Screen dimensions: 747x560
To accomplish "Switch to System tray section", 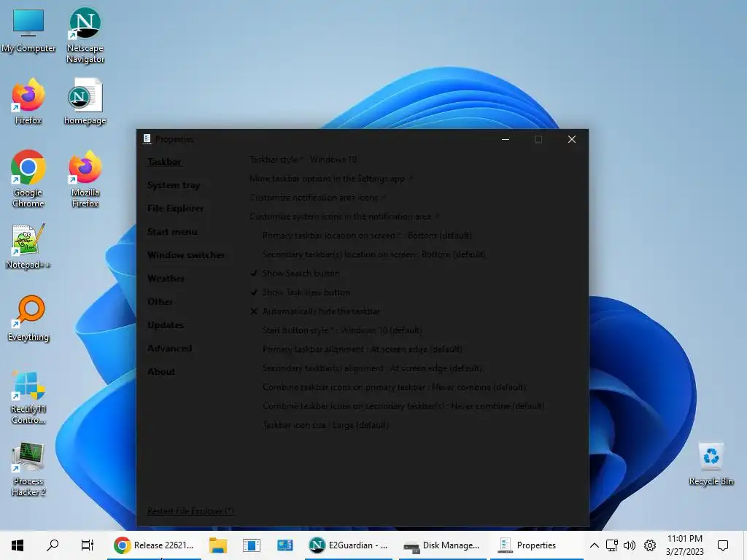I will tap(174, 185).
